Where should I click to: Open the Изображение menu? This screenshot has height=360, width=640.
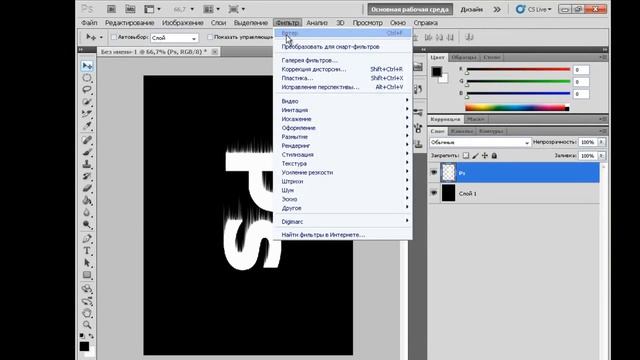[x=182, y=23]
